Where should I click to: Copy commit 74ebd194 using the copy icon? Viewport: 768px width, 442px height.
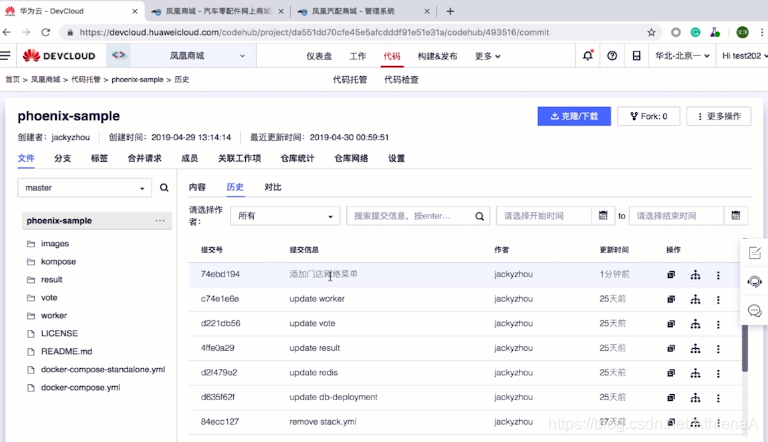671,275
